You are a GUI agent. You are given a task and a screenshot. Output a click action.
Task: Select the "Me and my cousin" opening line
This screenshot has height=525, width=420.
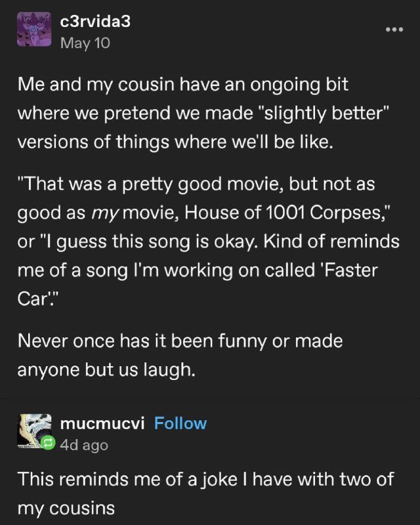pyautogui.click(x=183, y=85)
